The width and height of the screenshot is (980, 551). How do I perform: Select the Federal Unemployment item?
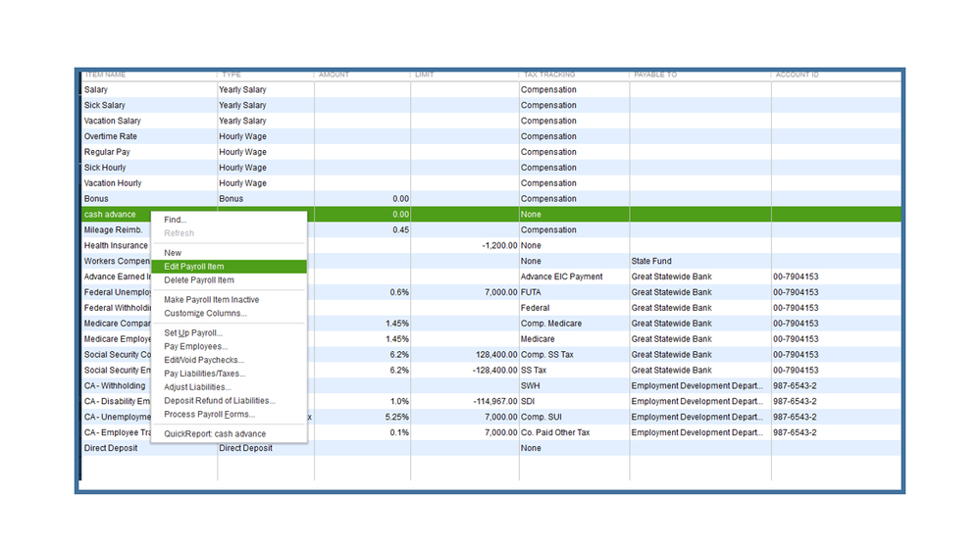click(x=118, y=293)
